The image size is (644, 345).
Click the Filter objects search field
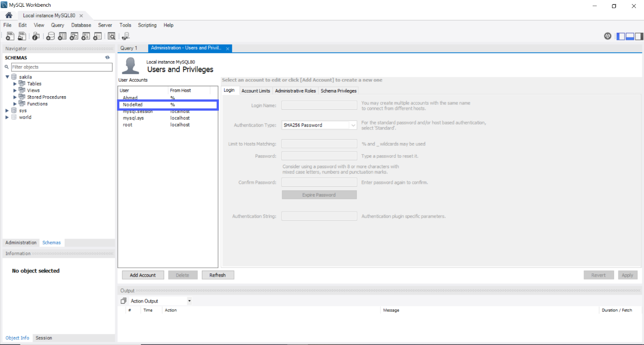pyautogui.click(x=62, y=67)
